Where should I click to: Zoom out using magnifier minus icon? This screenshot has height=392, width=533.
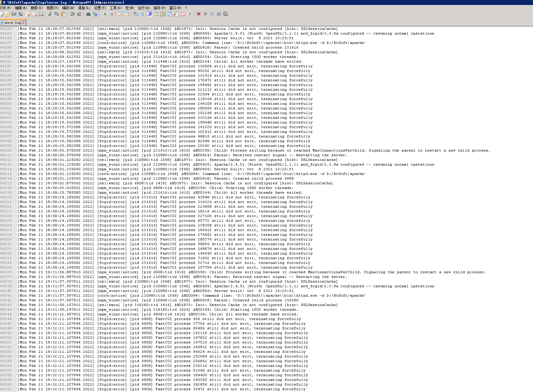[x=111, y=14]
